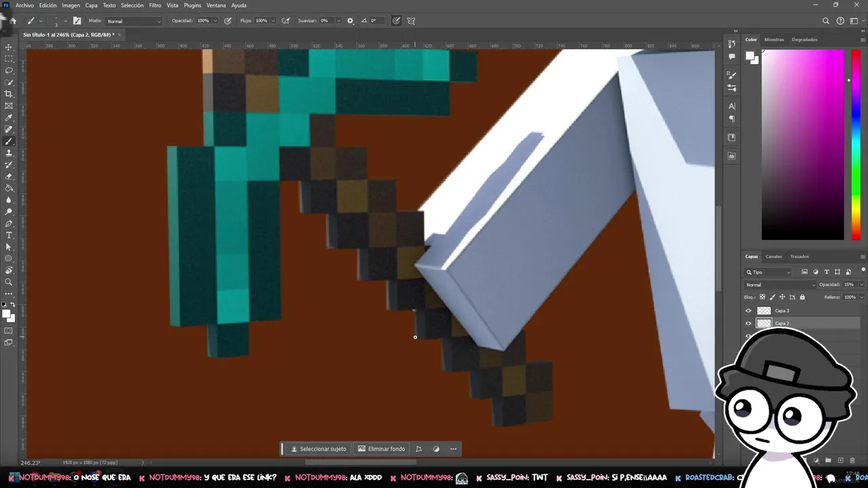Open the Filtro menu
The width and height of the screenshot is (868, 488).
pos(155,5)
